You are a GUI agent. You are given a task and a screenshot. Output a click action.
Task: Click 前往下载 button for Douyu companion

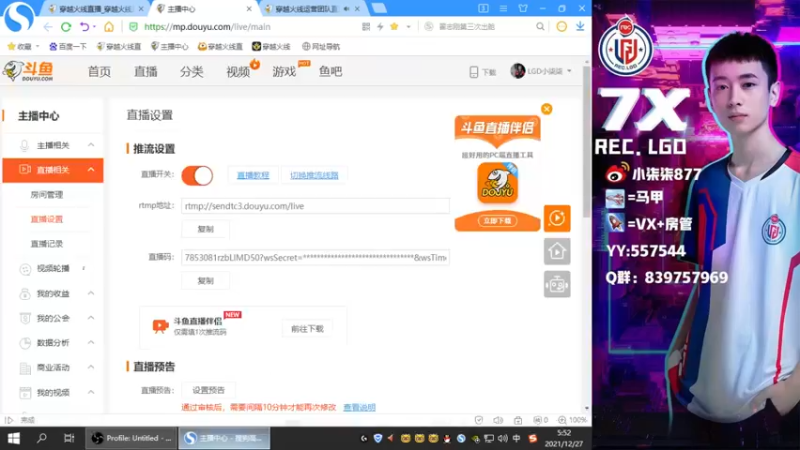click(307, 329)
